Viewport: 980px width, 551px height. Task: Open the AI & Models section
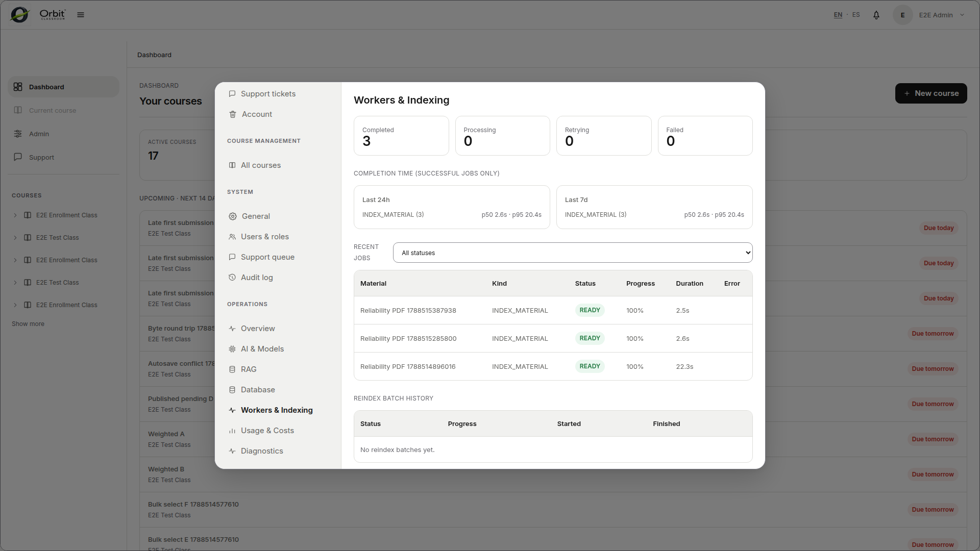point(262,349)
